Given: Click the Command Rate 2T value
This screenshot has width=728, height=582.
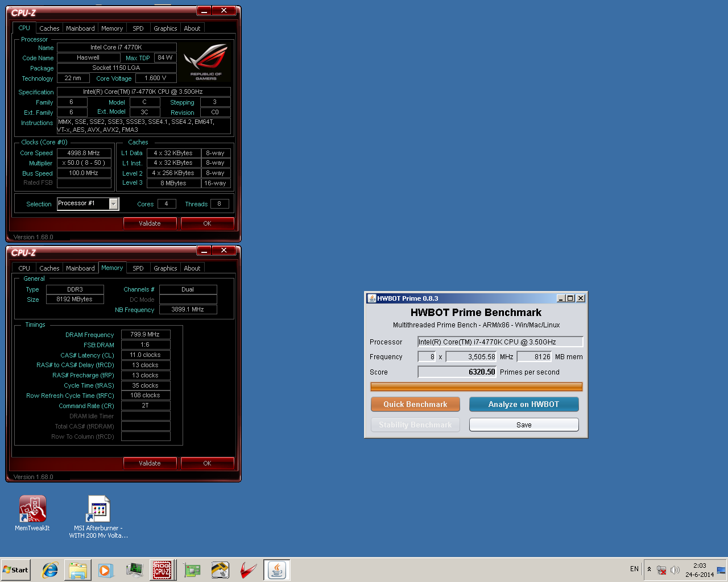Looking at the screenshot, I should [146, 405].
